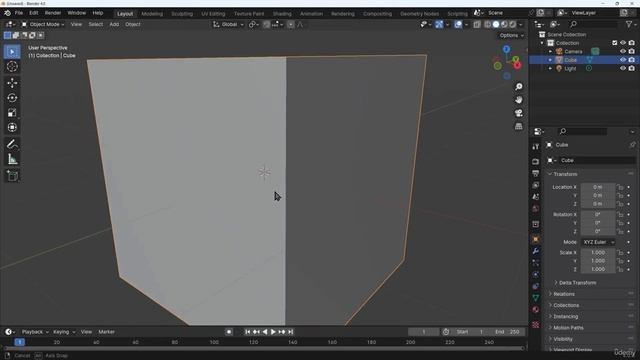This screenshot has height=360, width=640.
Task: Open the Options dropdown in viewport
Action: point(511,36)
